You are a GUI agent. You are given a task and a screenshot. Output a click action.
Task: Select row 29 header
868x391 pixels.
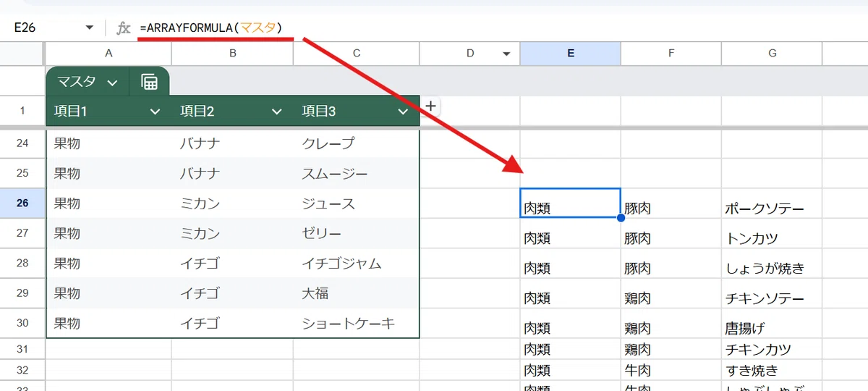[x=22, y=293]
